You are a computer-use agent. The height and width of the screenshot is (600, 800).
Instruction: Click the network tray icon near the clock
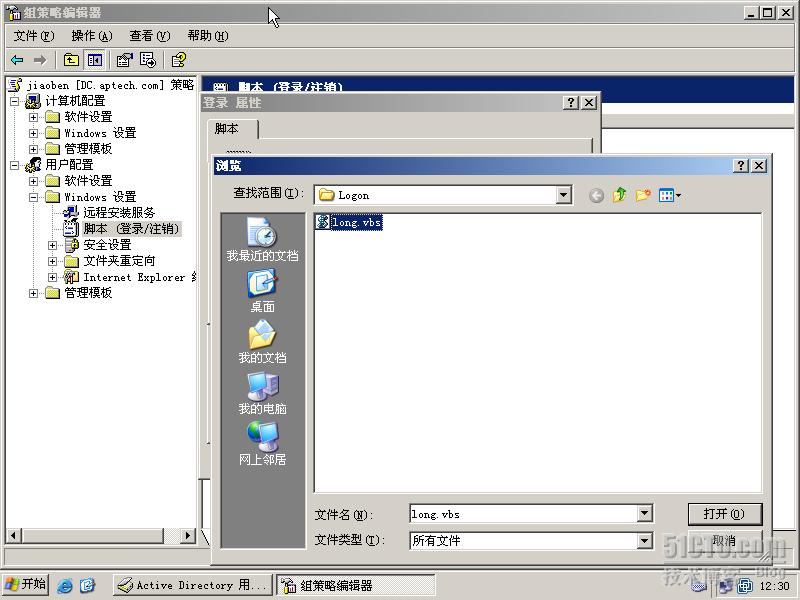[725, 586]
